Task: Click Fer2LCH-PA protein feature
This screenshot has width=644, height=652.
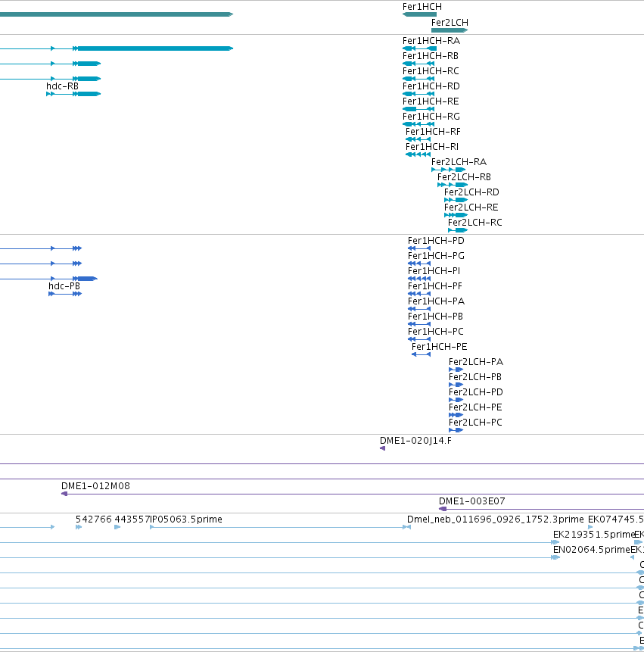Action: pyautogui.click(x=456, y=370)
